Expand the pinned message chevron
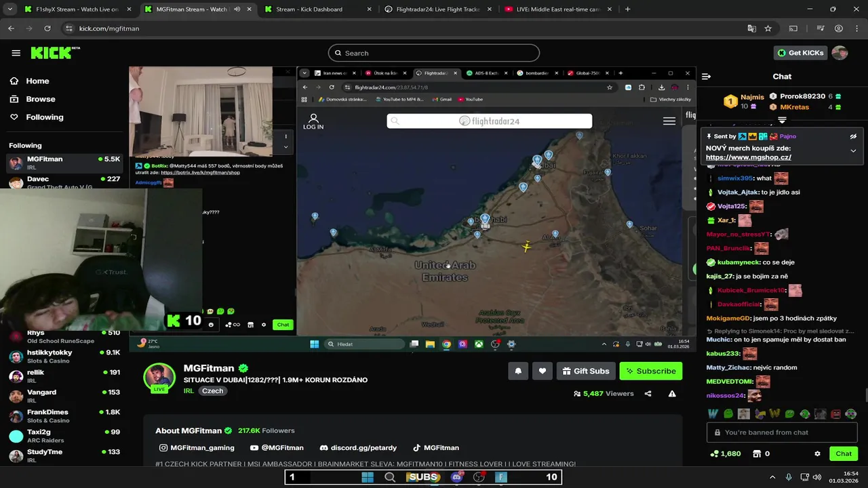 coord(853,150)
